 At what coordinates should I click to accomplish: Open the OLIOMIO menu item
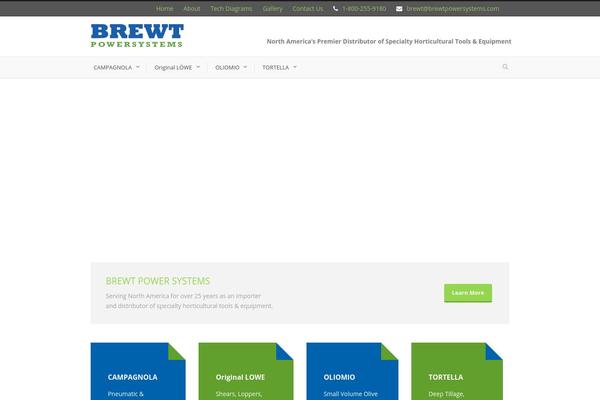click(227, 67)
